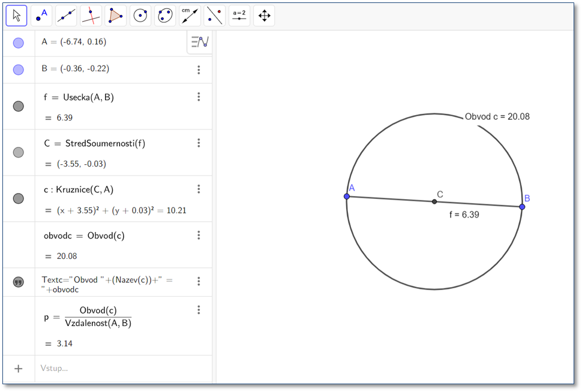This screenshot has height=392, width=582.
Task: Select the Point tool
Action: [41, 16]
